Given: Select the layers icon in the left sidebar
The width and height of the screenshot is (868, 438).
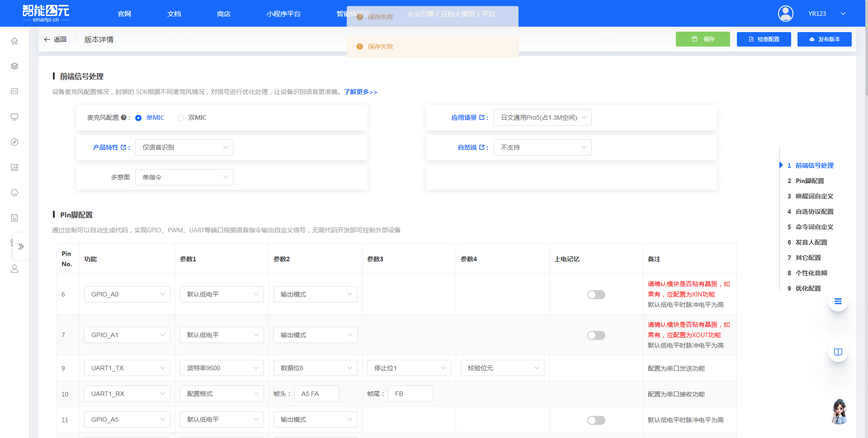Looking at the screenshot, I should point(14,66).
